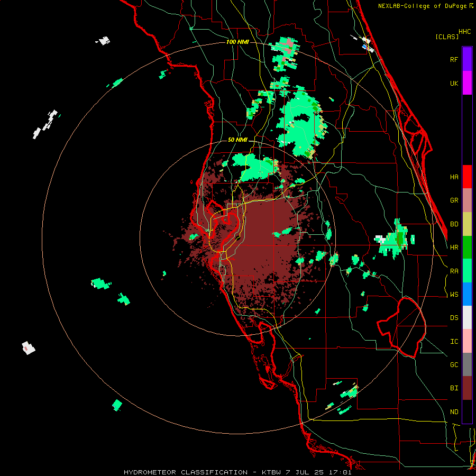Click the WS legend label
This screenshot has width=476, height=476.
tap(454, 295)
